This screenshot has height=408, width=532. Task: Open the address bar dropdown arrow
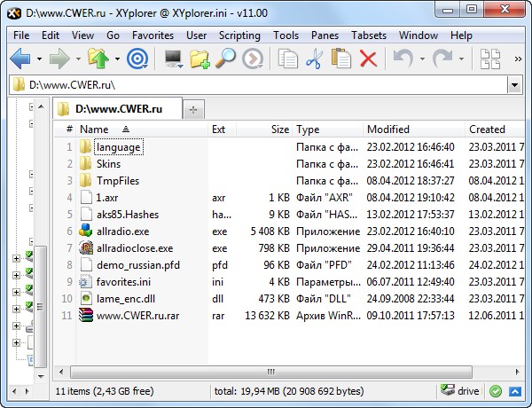(513, 85)
